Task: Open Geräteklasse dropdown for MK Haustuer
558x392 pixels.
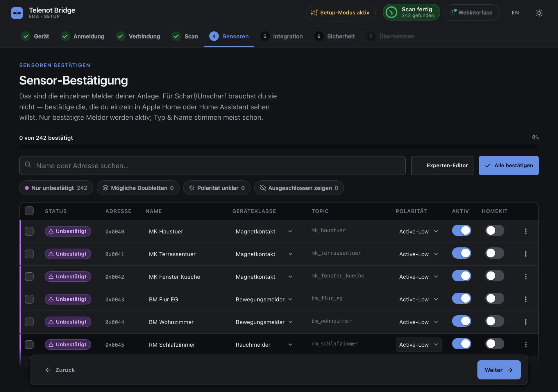Action: click(x=264, y=231)
